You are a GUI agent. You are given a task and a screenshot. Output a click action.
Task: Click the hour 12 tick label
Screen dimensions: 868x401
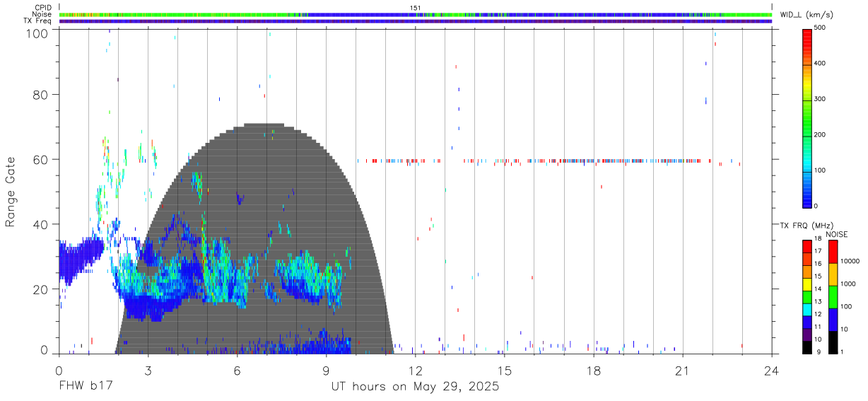(x=415, y=370)
